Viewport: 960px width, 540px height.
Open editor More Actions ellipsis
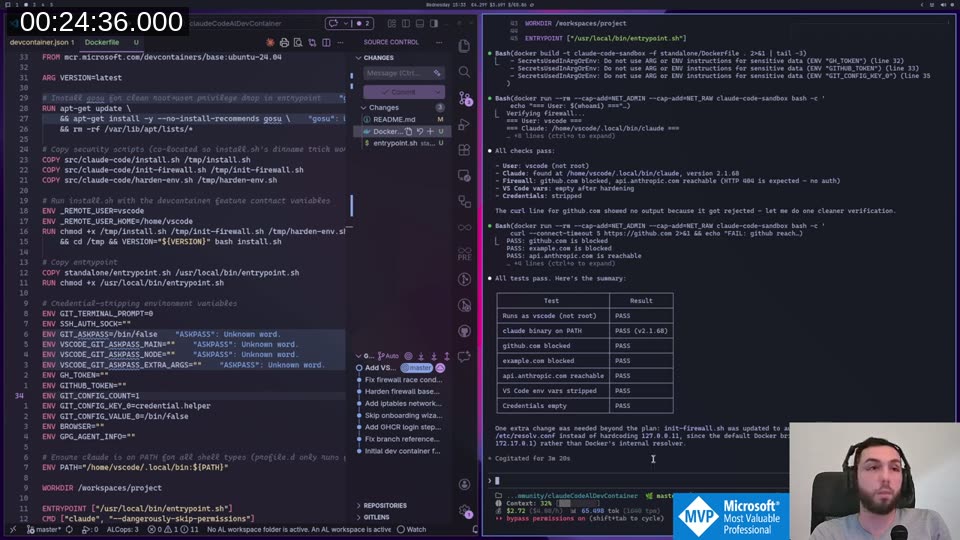(340, 42)
